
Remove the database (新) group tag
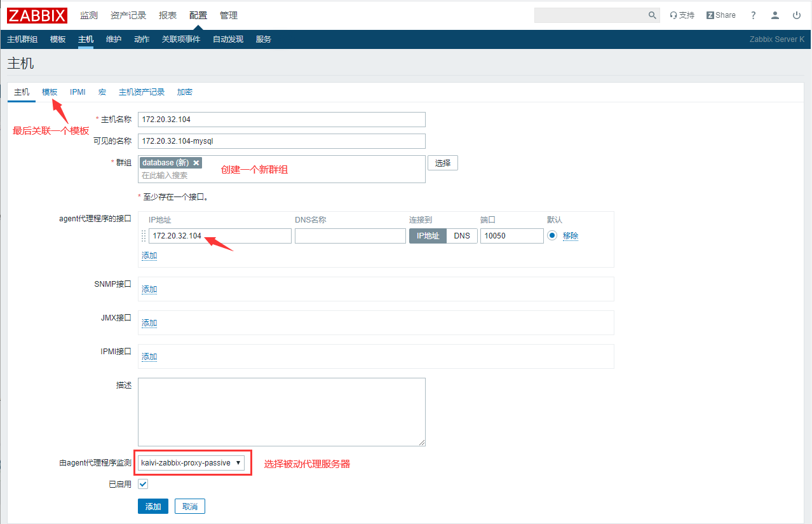click(x=196, y=163)
